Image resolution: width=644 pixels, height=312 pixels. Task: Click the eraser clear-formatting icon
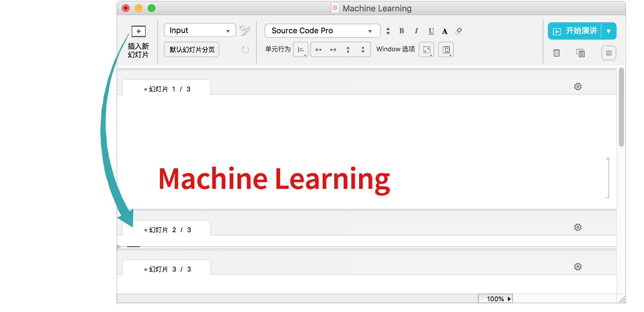458,31
